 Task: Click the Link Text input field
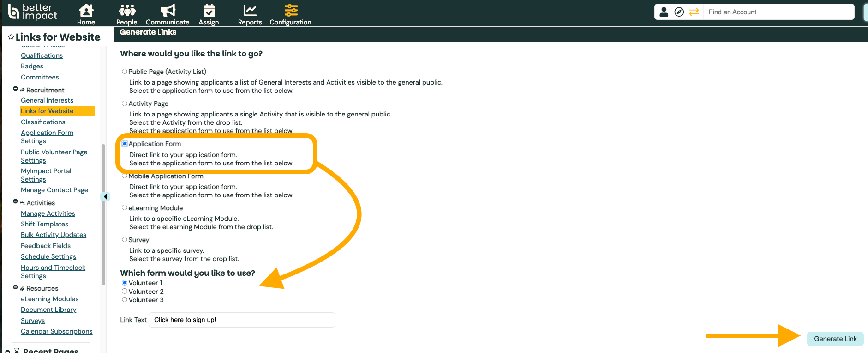point(242,320)
